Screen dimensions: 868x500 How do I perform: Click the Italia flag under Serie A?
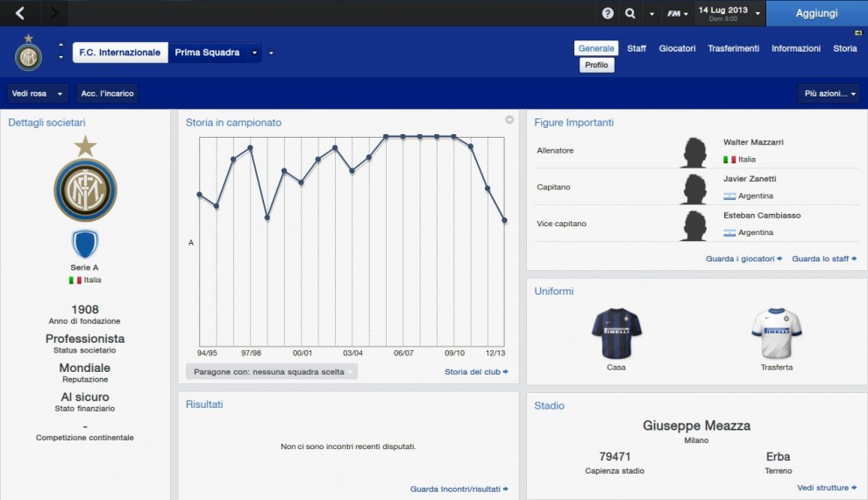pos(75,280)
